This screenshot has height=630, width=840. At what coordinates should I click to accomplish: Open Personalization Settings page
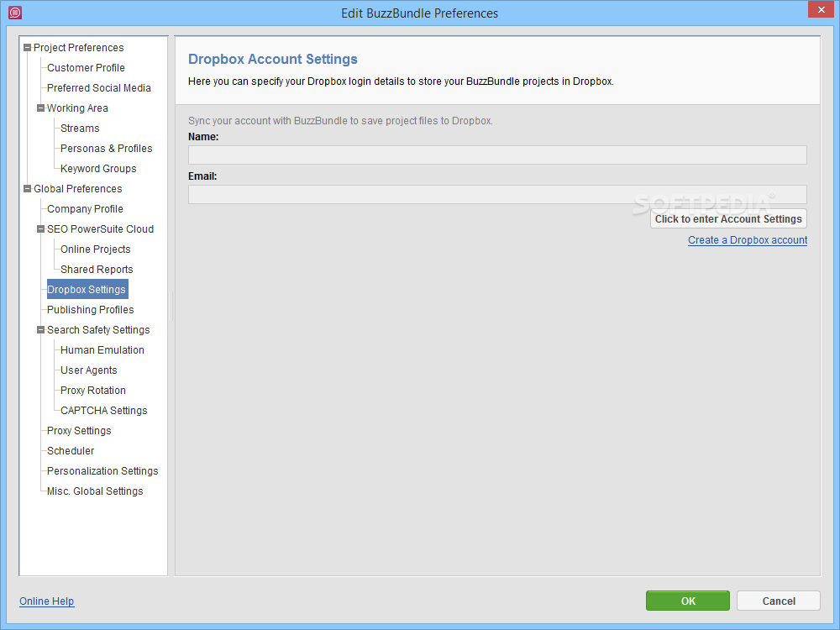[102, 471]
